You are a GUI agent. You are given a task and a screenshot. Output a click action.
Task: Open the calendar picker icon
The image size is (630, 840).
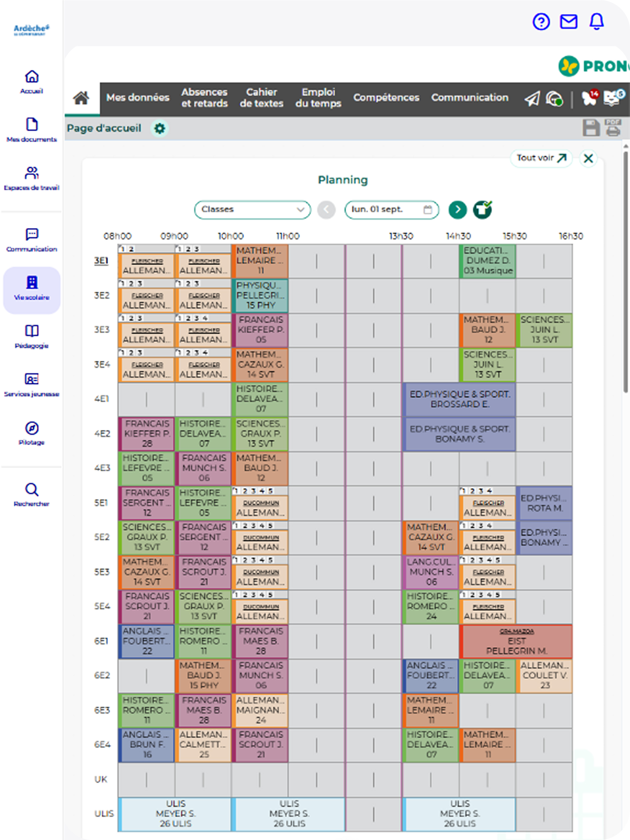click(428, 210)
